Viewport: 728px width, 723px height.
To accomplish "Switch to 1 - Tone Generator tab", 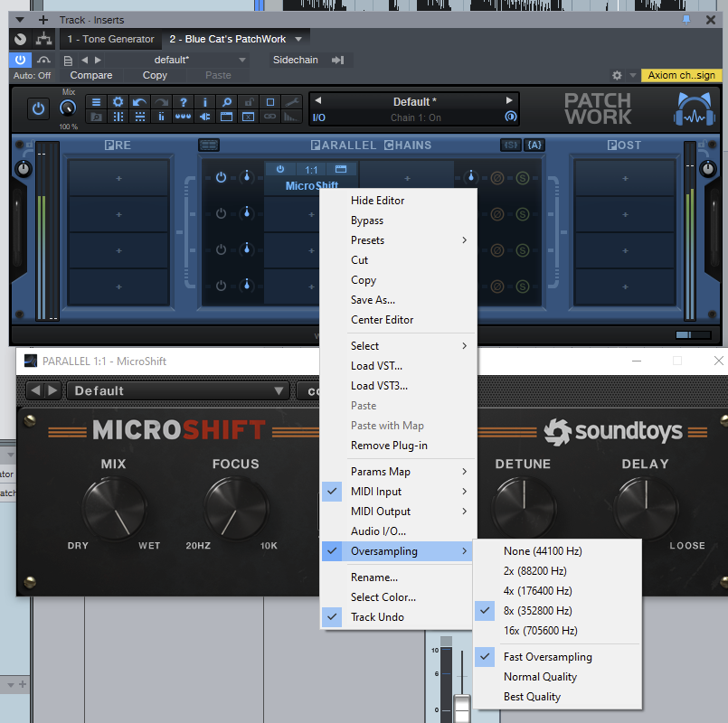I will click(x=110, y=39).
